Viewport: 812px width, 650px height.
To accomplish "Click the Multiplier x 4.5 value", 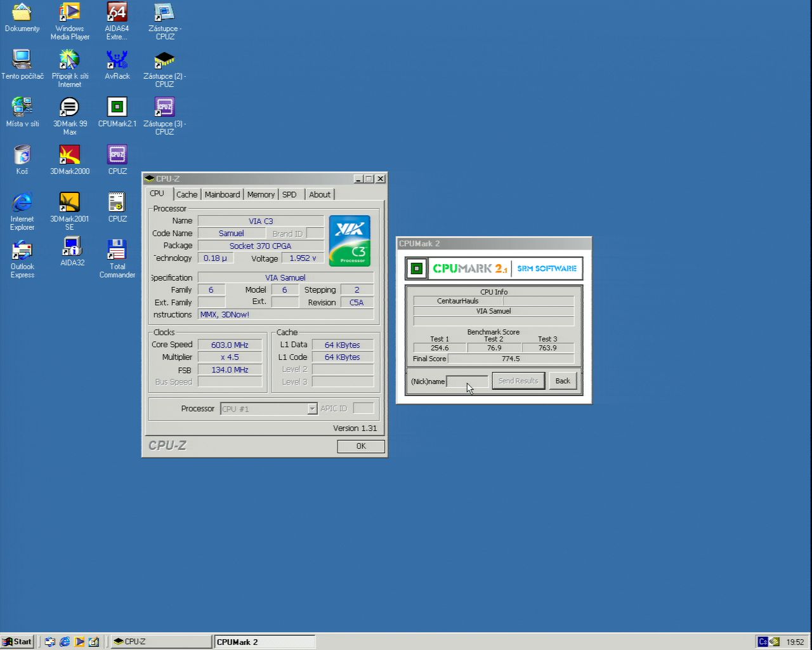I will tap(230, 357).
